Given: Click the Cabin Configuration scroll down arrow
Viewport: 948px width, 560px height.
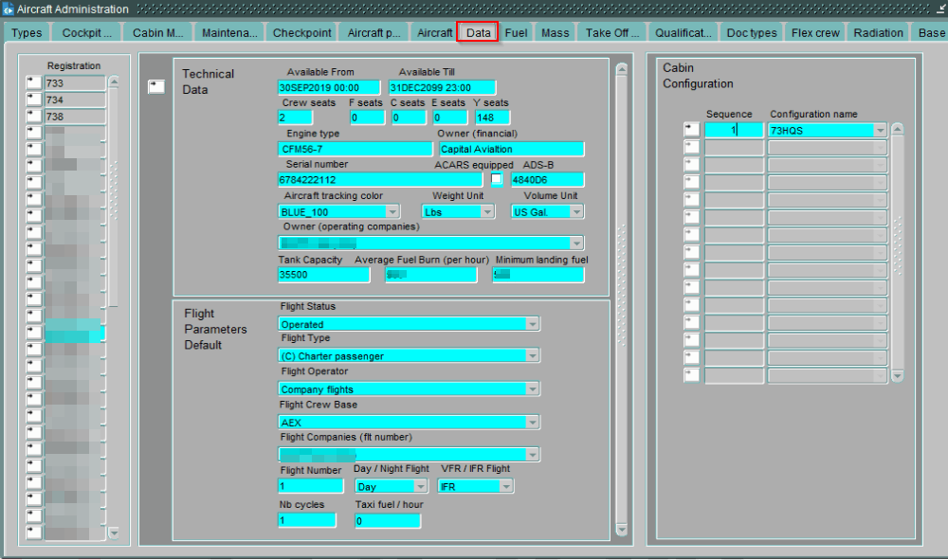Looking at the screenshot, I should click(x=898, y=376).
